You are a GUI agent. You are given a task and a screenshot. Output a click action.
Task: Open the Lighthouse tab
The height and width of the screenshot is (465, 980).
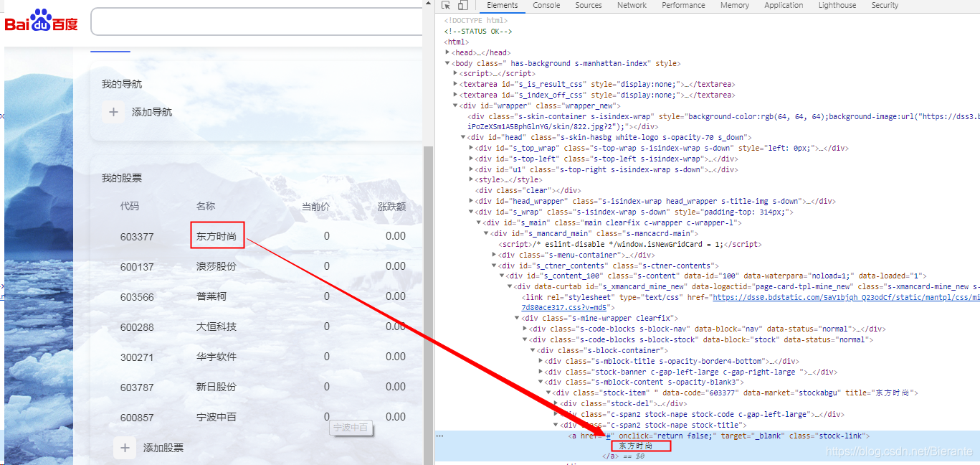[837, 5]
